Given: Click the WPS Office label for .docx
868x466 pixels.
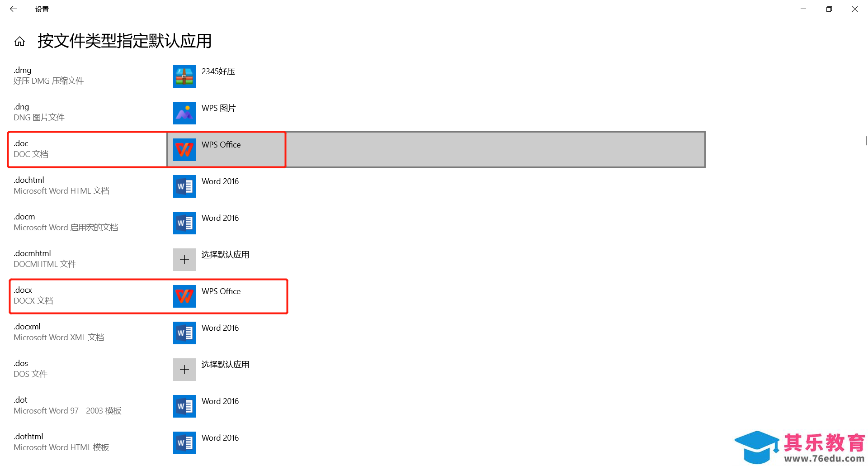Looking at the screenshot, I should tap(221, 291).
